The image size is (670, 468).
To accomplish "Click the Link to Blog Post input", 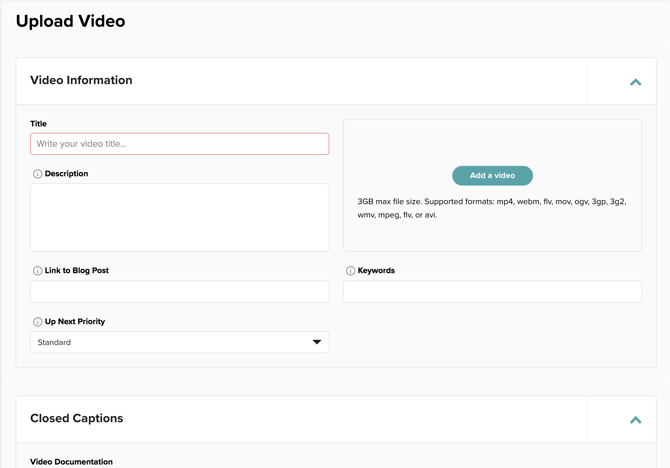I will [x=179, y=292].
